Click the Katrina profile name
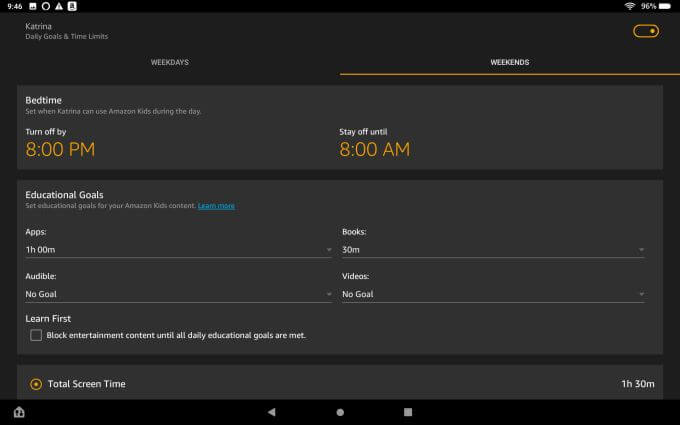Screen dimensions: 680x425 point(38,26)
